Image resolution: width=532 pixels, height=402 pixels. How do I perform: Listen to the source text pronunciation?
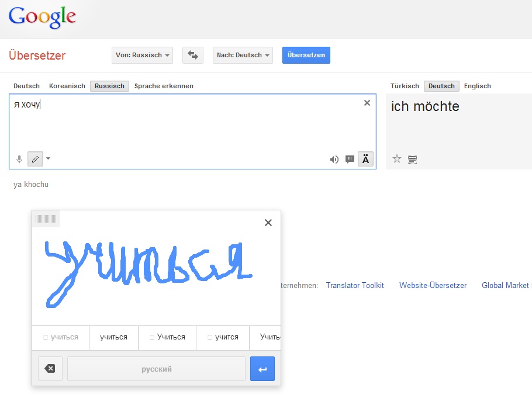click(334, 159)
